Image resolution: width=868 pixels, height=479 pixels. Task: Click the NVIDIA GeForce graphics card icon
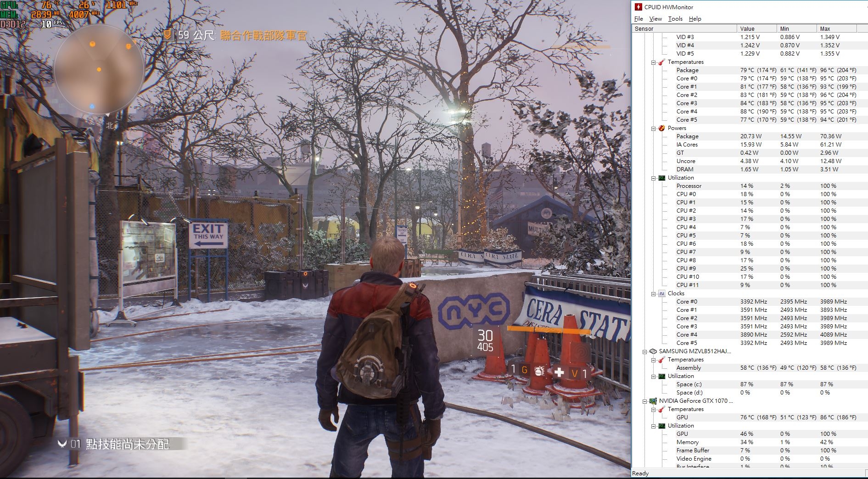[653, 401]
